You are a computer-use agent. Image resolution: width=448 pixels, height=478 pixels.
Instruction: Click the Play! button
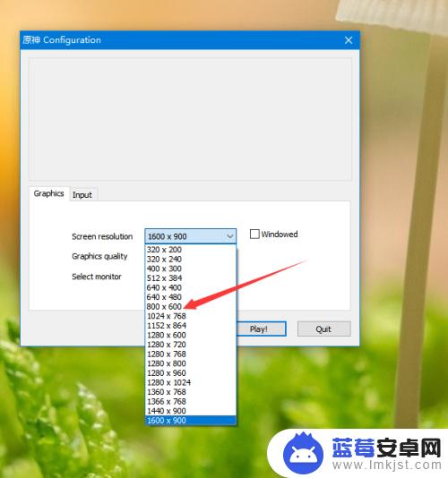[x=262, y=329]
